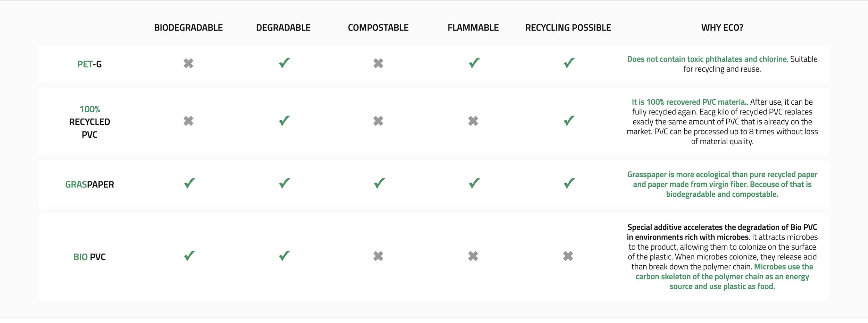Screen dimensions: 868x323
Task: Click Graspaper compostable checkmark
Action: (x=379, y=183)
